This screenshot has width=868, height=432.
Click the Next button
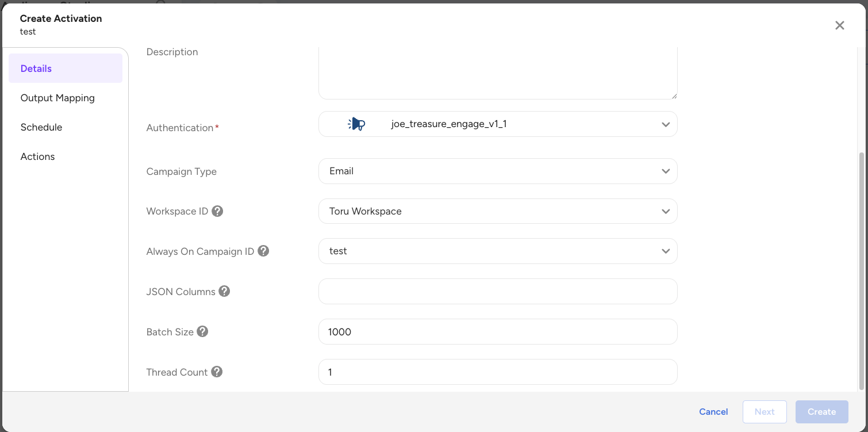(765, 412)
